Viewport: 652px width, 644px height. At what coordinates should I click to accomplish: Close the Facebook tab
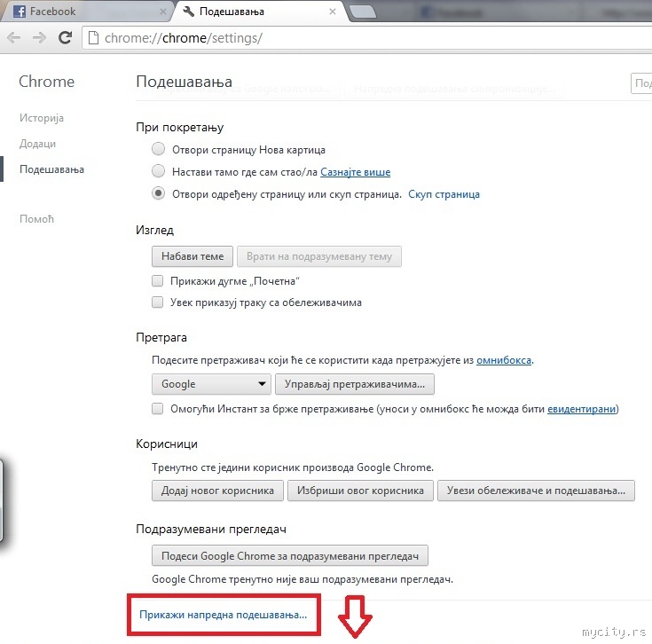163,12
